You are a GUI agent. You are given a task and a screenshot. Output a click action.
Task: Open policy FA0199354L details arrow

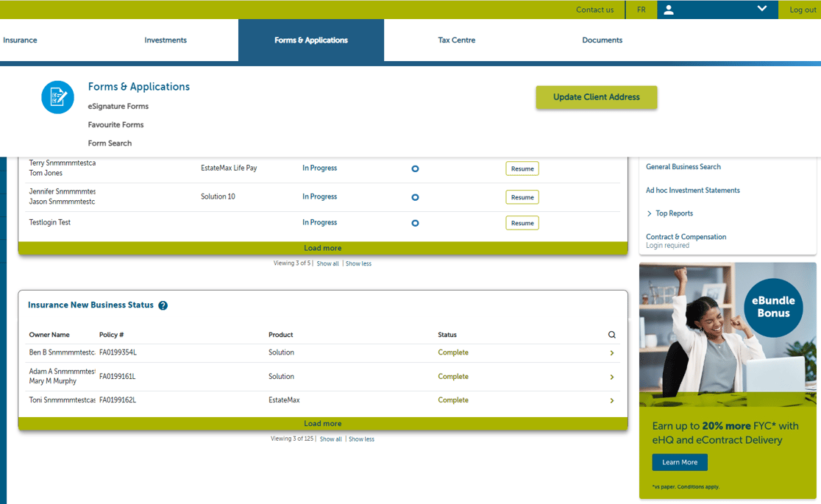(612, 353)
